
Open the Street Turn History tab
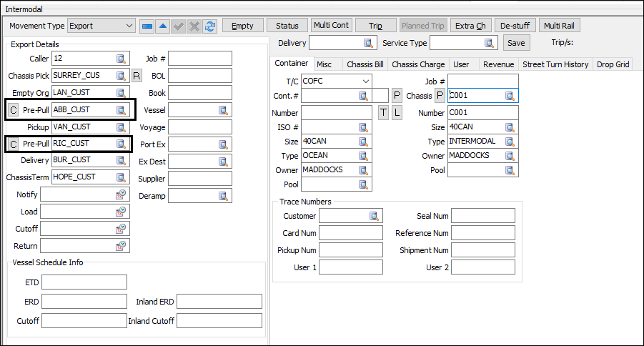[555, 64]
